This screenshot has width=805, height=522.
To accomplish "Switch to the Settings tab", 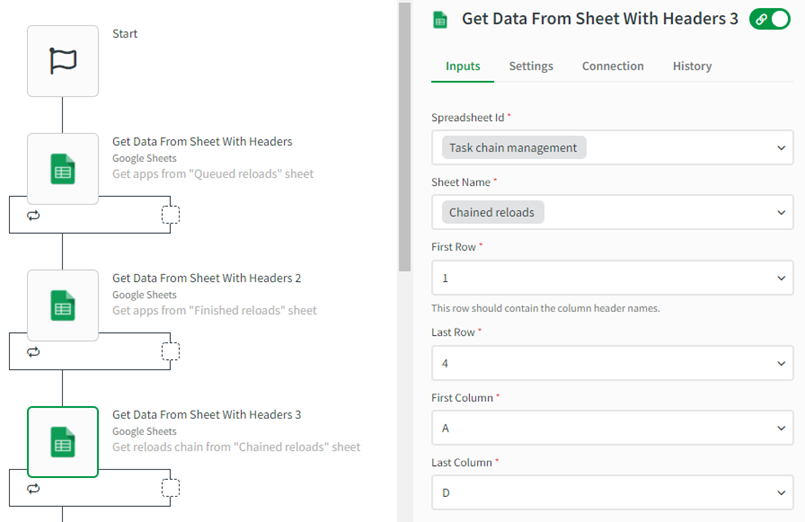I will (531, 66).
